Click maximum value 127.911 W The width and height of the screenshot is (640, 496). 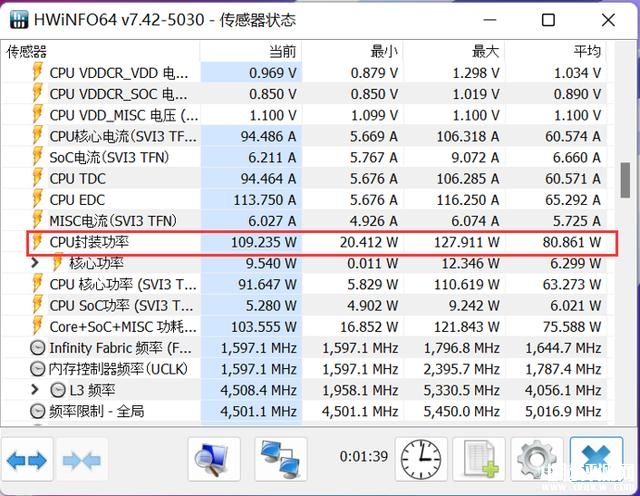point(467,242)
